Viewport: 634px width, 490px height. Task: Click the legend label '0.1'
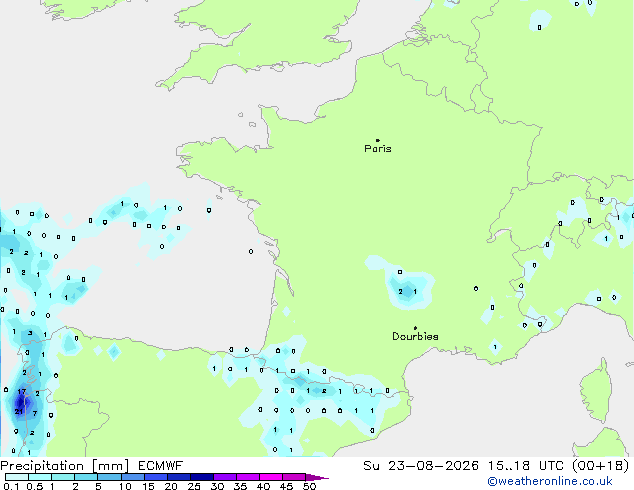tap(11, 486)
